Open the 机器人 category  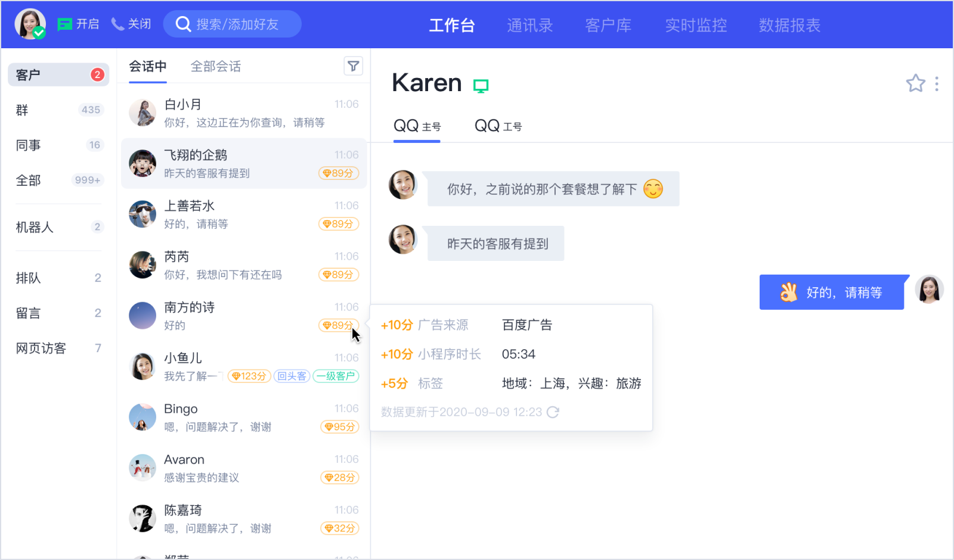coord(58,227)
